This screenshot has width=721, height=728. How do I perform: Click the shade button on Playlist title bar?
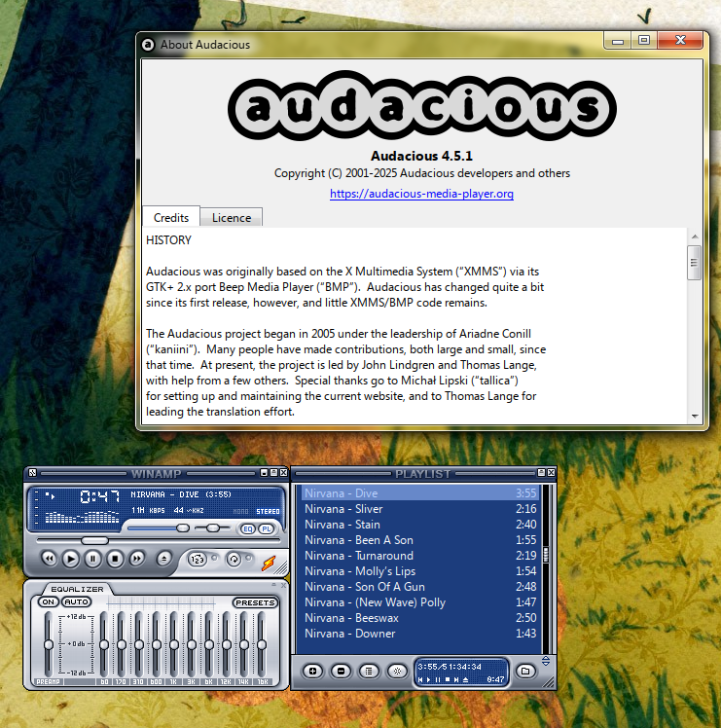pos(541,473)
